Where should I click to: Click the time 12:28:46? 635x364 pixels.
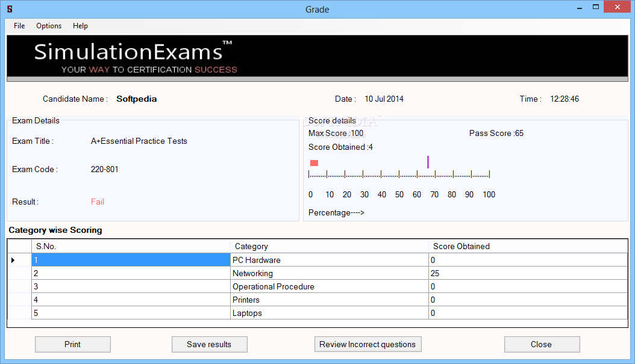(565, 99)
